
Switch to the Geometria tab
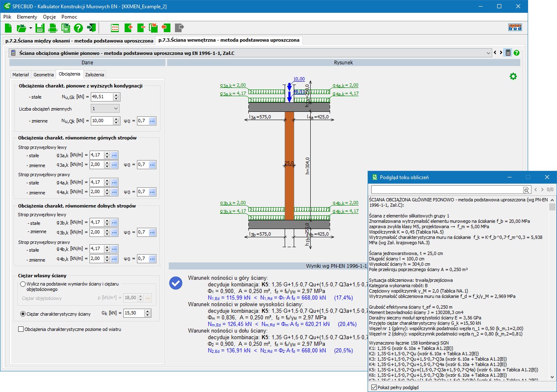(43, 75)
